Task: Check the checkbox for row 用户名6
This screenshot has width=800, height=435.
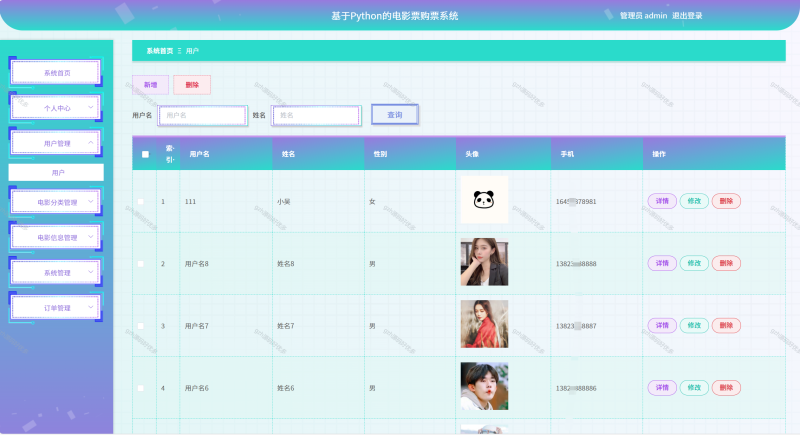Action: pos(141,388)
